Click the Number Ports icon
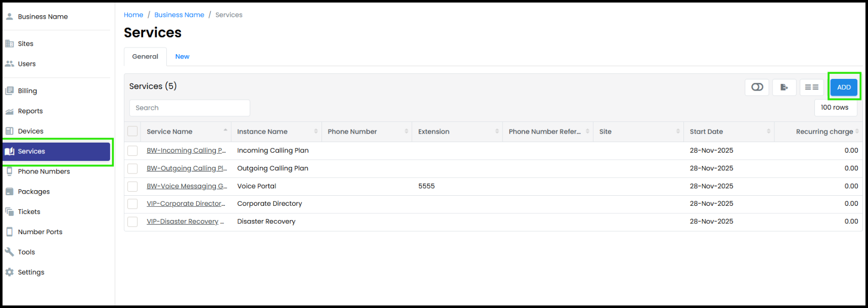Image resolution: width=868 pixels, height=308 pixels. coord(9,232)
